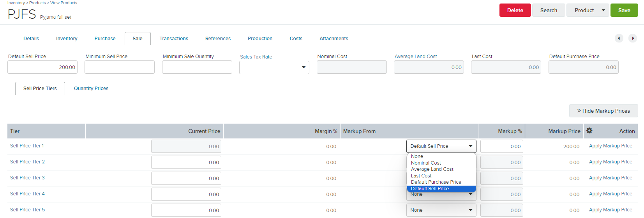Click the Search button
This screenshot has width=644, height=218.
click(x=549, y=10)
